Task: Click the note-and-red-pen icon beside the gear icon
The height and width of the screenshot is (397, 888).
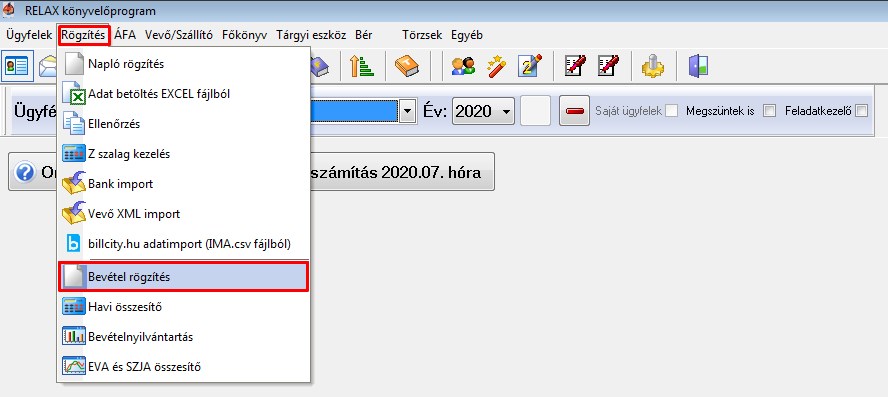Action: click(x=608, y=66)
